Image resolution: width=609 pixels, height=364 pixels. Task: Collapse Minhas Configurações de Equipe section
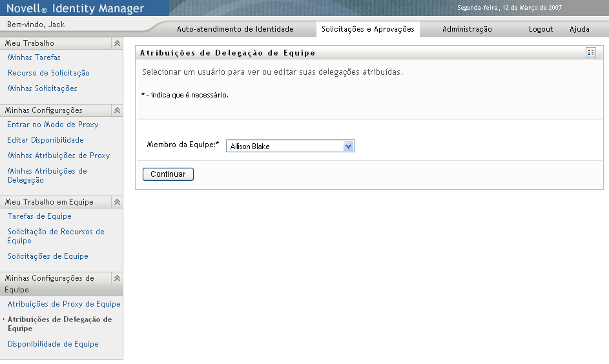117,278
